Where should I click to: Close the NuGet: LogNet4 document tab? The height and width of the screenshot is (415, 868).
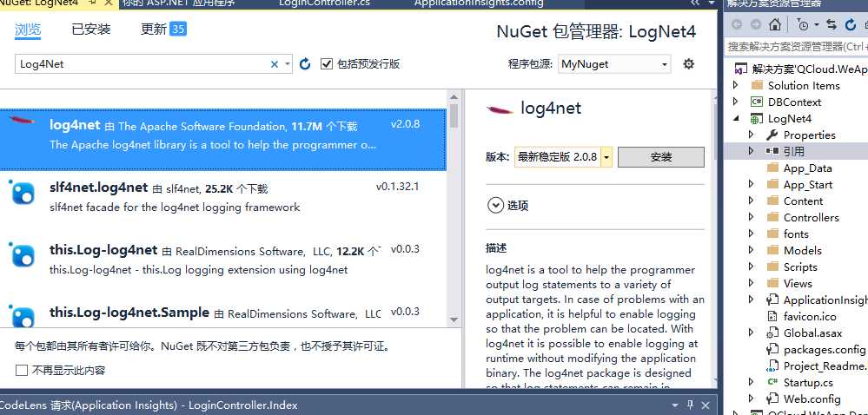pos(109,3)
